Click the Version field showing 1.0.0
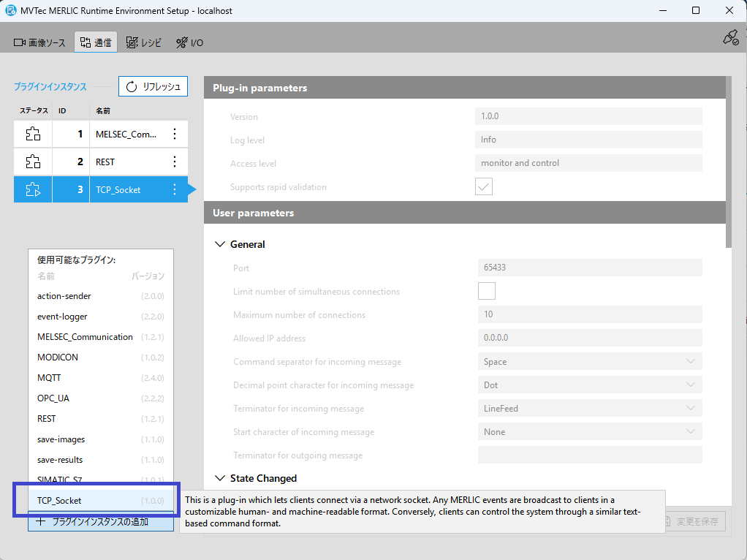The height and width of the screenshot is (560, 747). [588, 116]
